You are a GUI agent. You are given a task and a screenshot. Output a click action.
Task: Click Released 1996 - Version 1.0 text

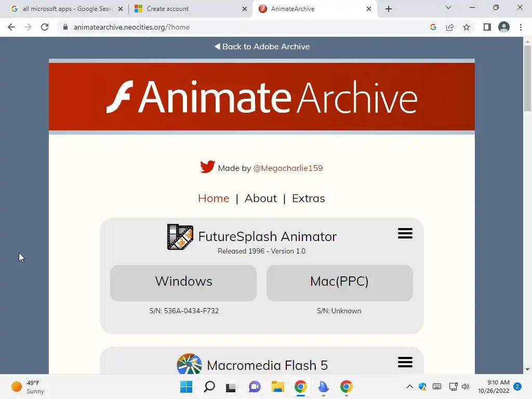pyautogui.click(x=262, y=251)
